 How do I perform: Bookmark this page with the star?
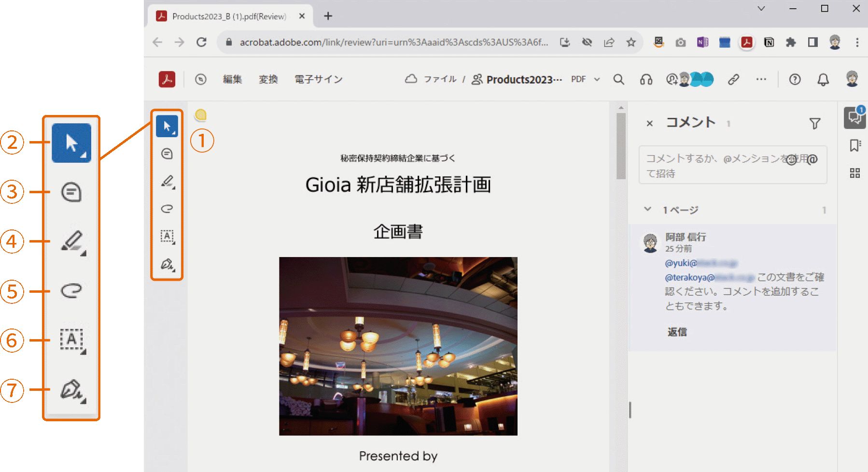click(631, 43)
